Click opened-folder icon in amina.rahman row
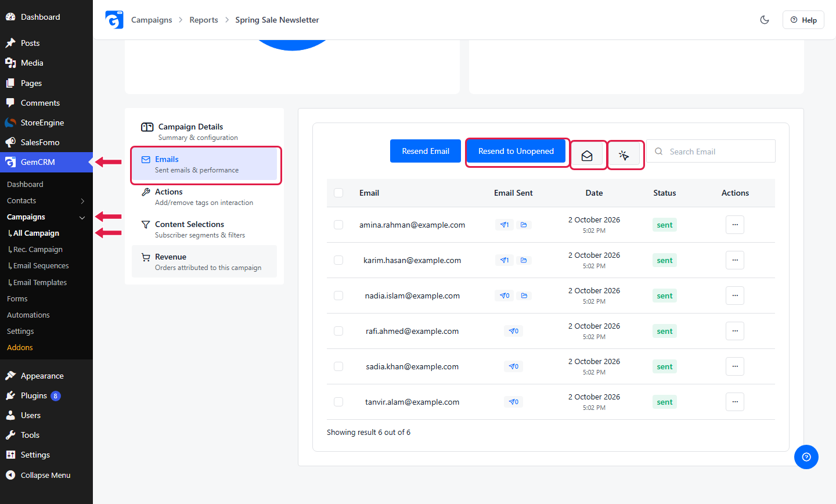 click(524, 225)
